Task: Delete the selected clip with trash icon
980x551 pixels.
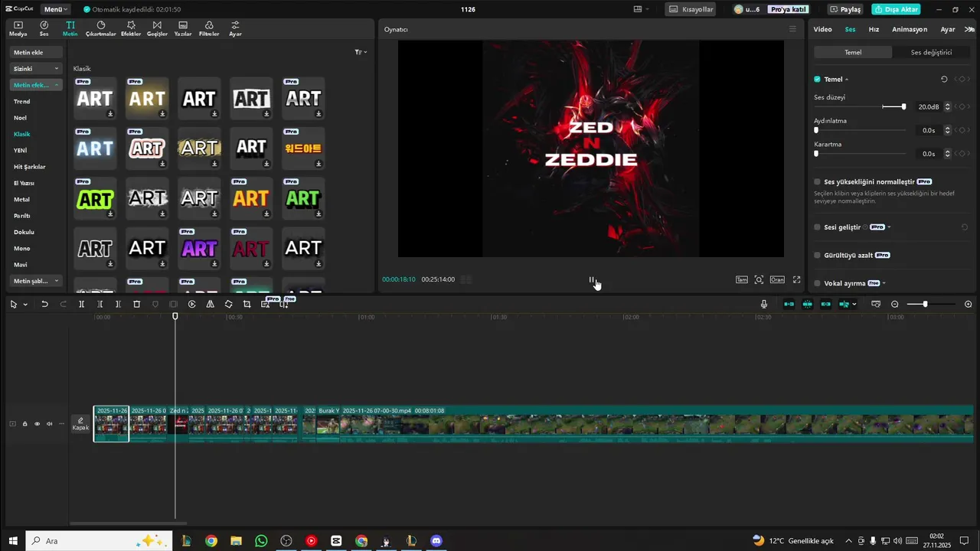Action: [x=136, y=304]
